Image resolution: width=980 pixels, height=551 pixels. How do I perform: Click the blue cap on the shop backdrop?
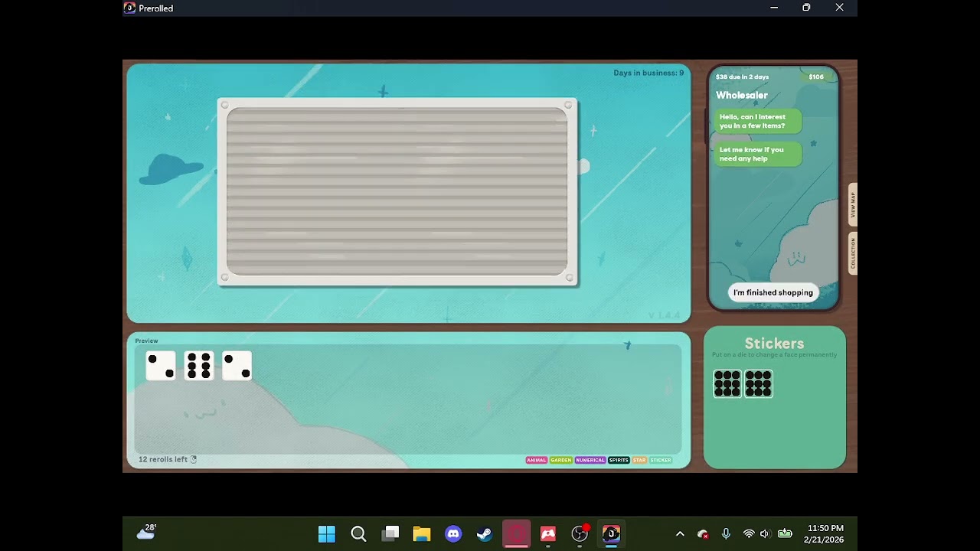pos(171,169)
